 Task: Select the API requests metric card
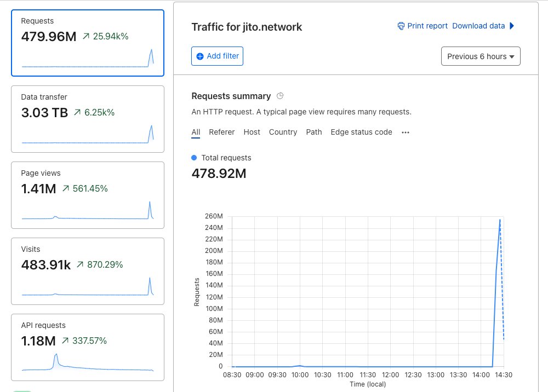point(87,347)
